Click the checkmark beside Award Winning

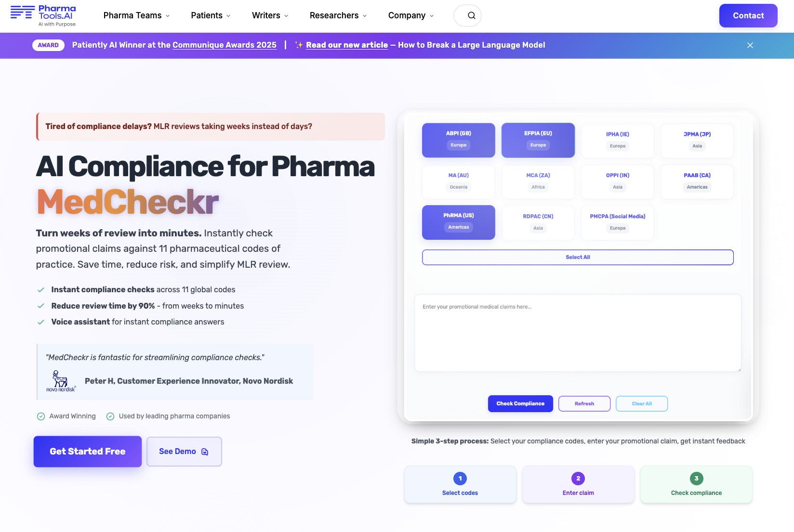[40, 416]
